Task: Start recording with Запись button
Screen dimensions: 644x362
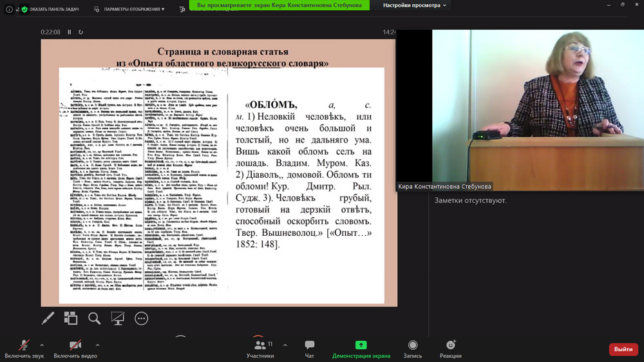Action: point(413,349)
